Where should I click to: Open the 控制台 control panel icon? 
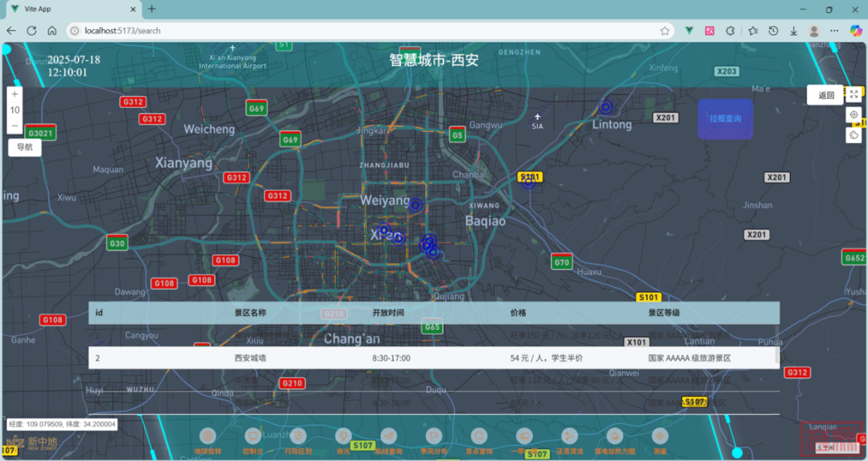coord(253,435)
